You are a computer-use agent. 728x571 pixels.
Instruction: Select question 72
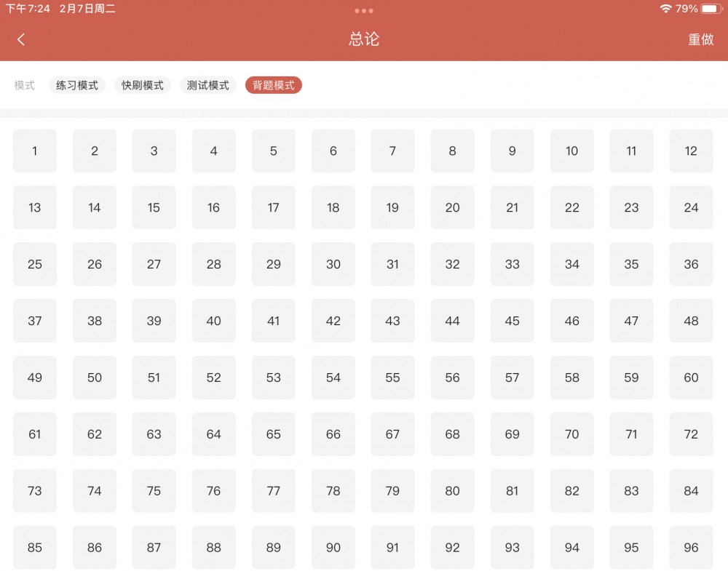coord(691,434)
